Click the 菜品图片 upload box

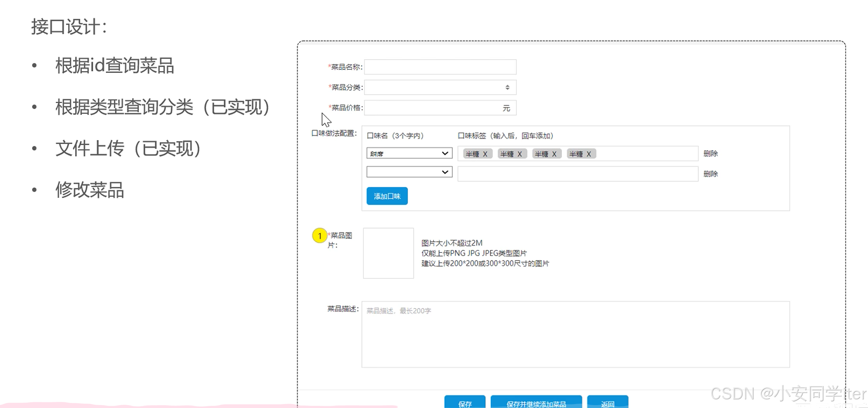[388, 253]
